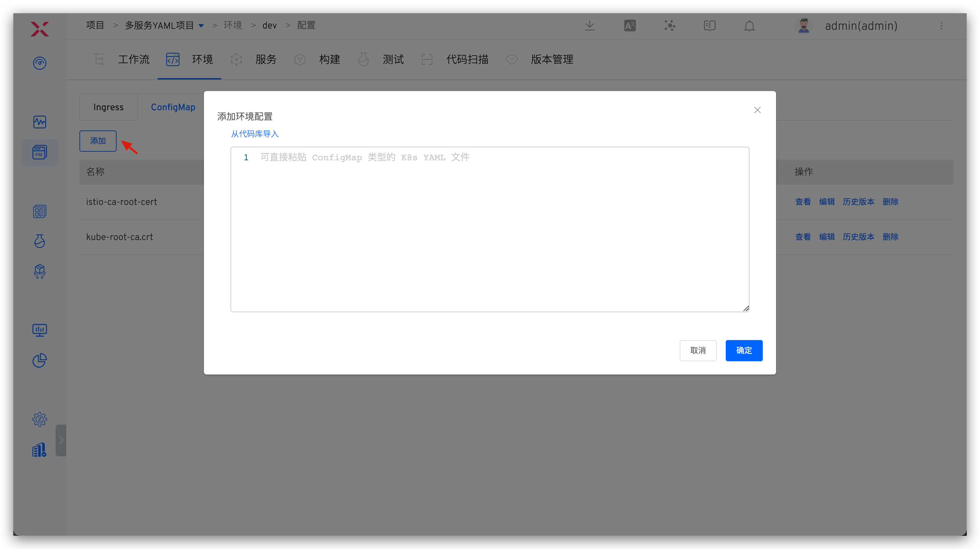Open the language switcher icon

tap(630, 25)
